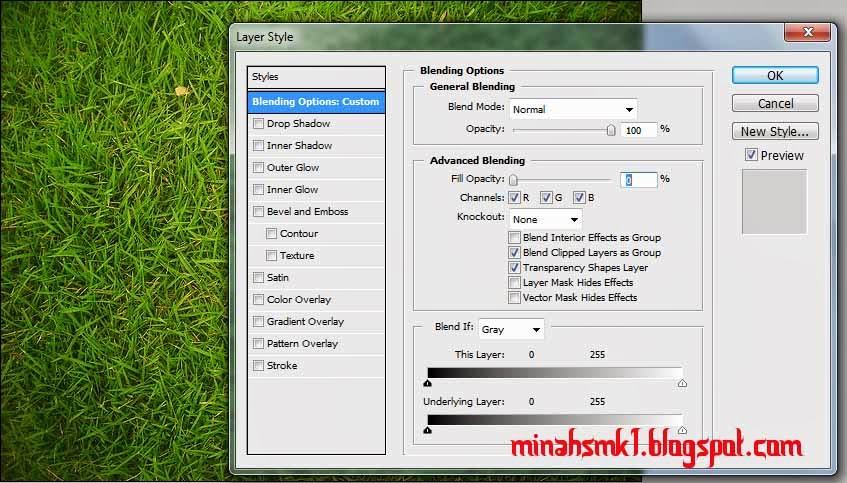
Task: Enable the Pattern Overlay checkbox
Action: [x=258, y=344]
